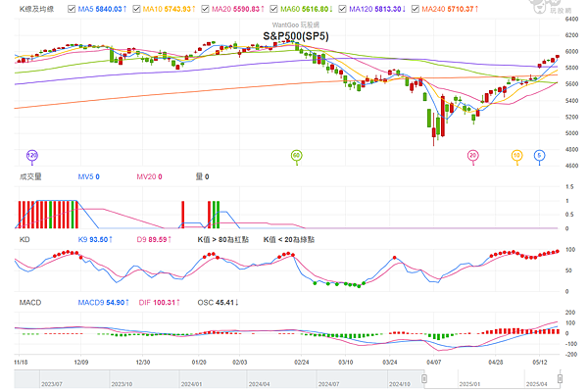Click the OSC 45.41 value

[219, 303]
